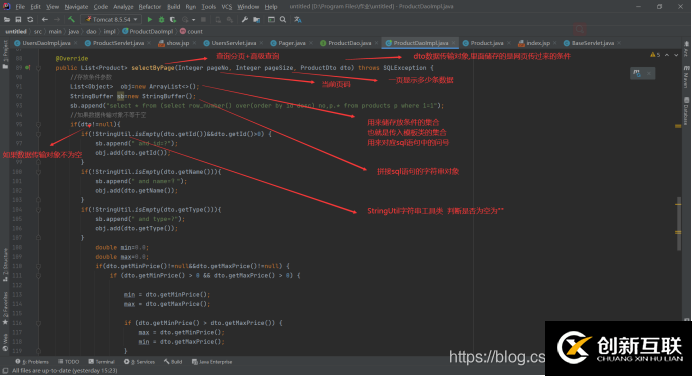Open the Services tool window
Image resolution: width=692 pixels, height=376 pixels.
tap(139, 362)
